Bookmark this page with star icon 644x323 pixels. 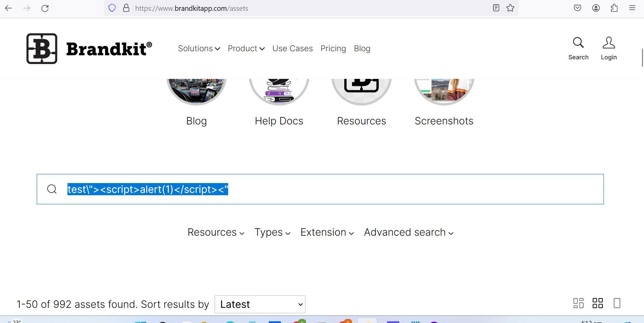[510, 8]
